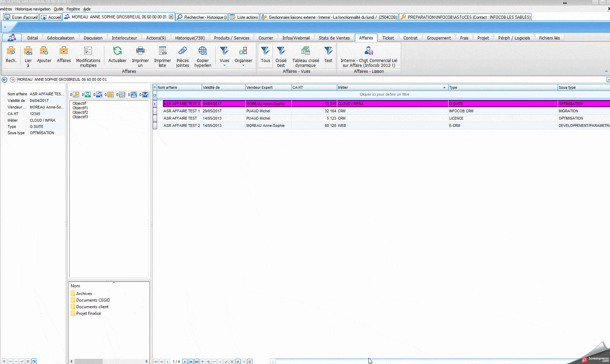
Task: Click the Copier hyperlien globe icon
Action: pos(202,51)
